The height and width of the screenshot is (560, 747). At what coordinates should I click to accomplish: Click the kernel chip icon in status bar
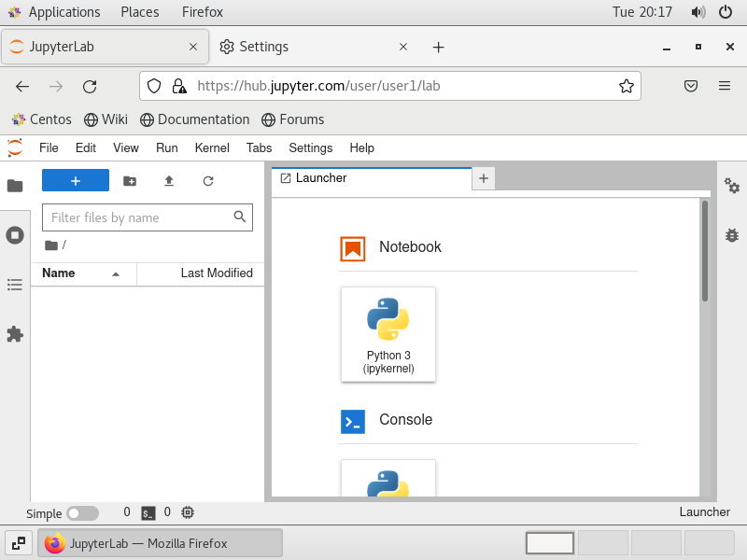coord(188,512)
